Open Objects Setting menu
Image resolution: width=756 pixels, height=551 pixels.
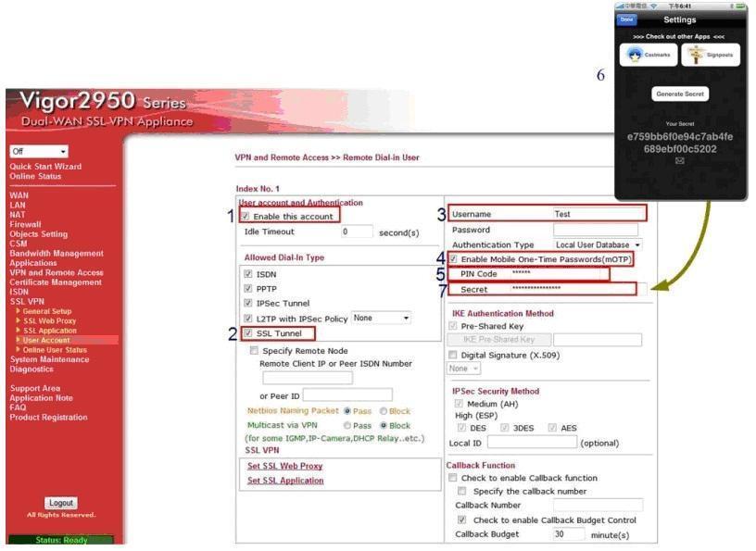click(39, 233)
